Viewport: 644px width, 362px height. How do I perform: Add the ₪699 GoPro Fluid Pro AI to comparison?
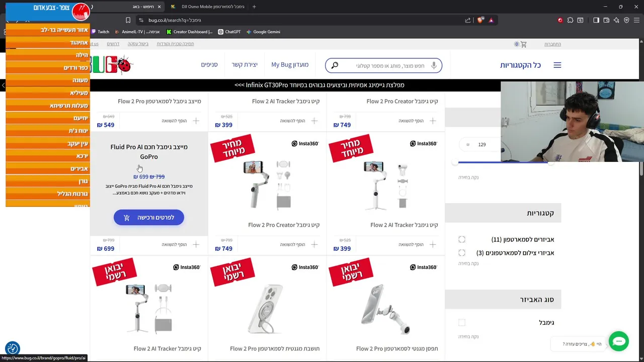pos(180,244)
